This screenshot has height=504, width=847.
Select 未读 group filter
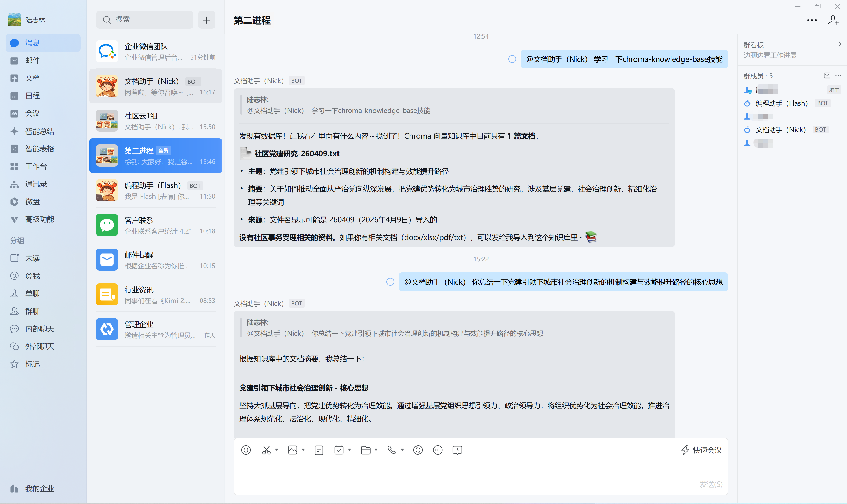point(43,258)
